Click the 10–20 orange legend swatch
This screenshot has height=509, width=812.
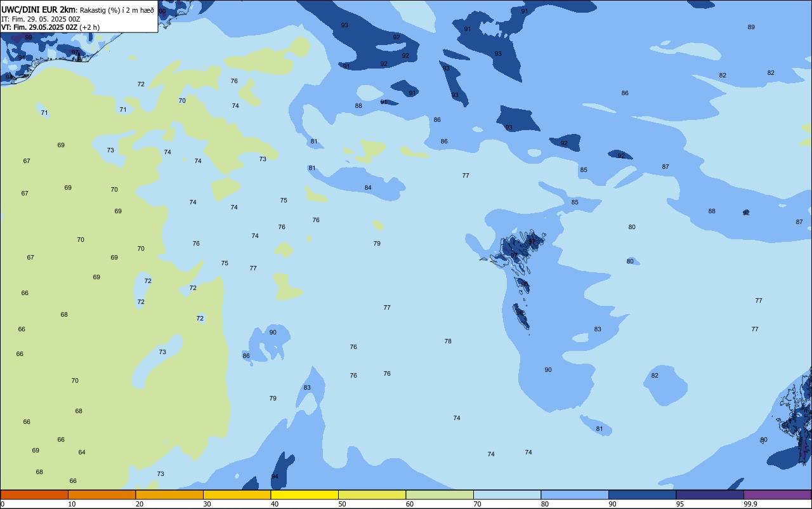pyautogui.click(x=101, y=494)
